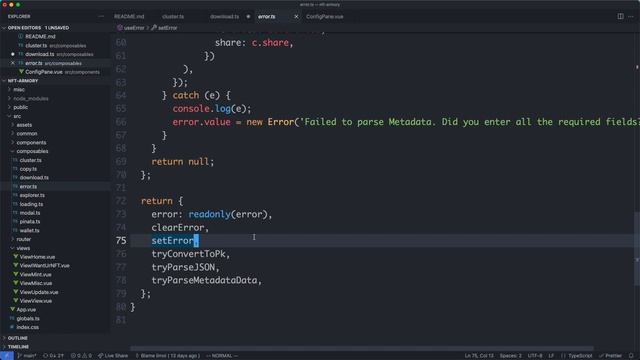
Task: Go to line via Ln 75, Col 13 indicator
Action: pos(479,356)
